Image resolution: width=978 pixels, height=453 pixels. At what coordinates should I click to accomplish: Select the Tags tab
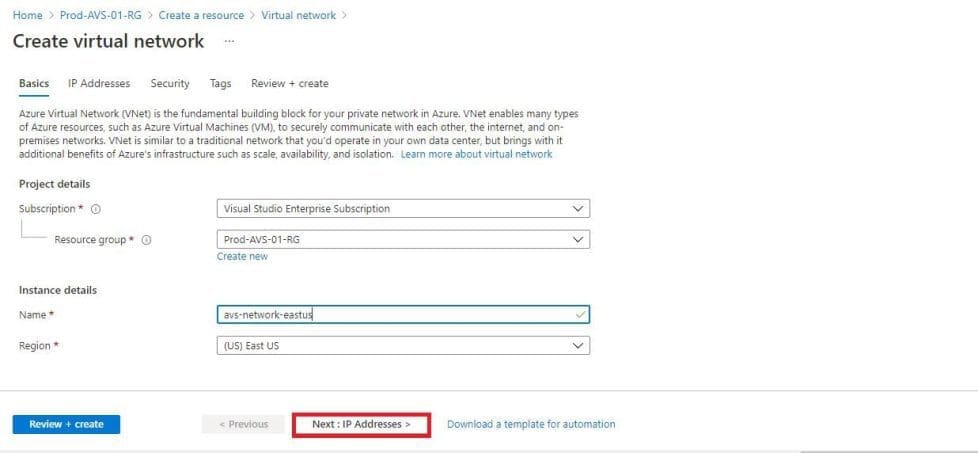(220, 84)
